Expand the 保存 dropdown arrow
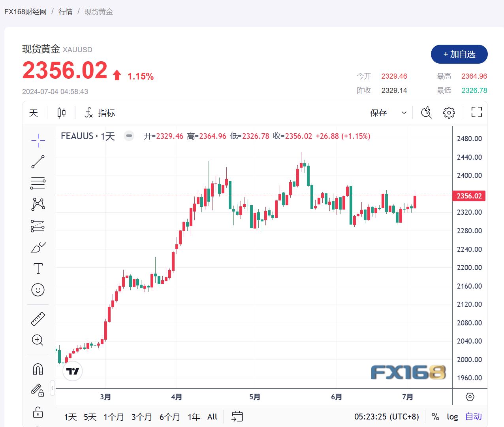 [404, 113]
